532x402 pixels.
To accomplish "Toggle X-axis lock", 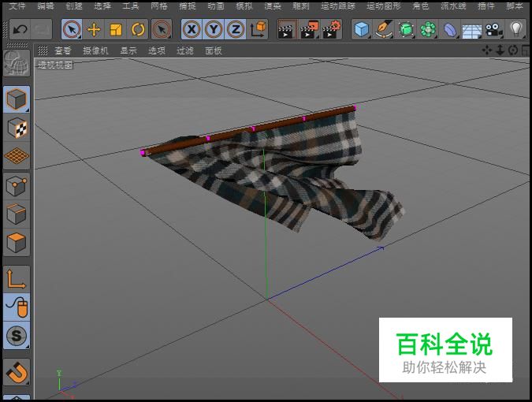I will tap(192, 30).
